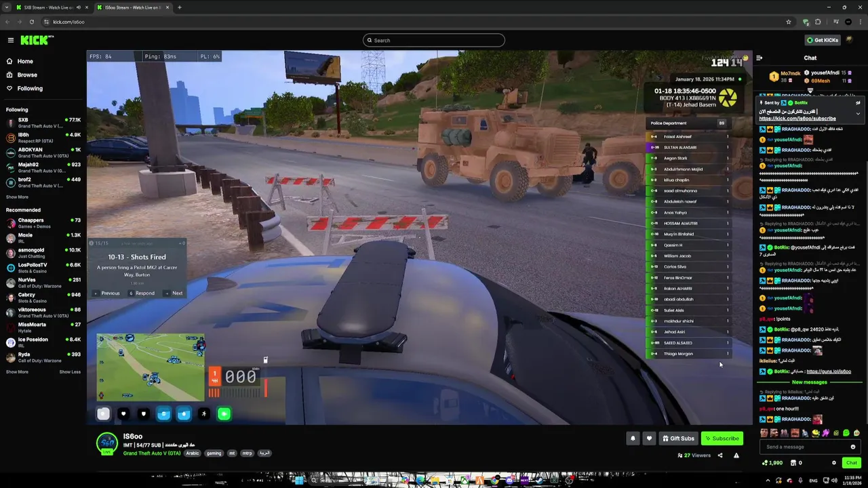Open the hamburger sidebar menu
Viewport: 868px width, 488px height.
[x=10, y=40]
